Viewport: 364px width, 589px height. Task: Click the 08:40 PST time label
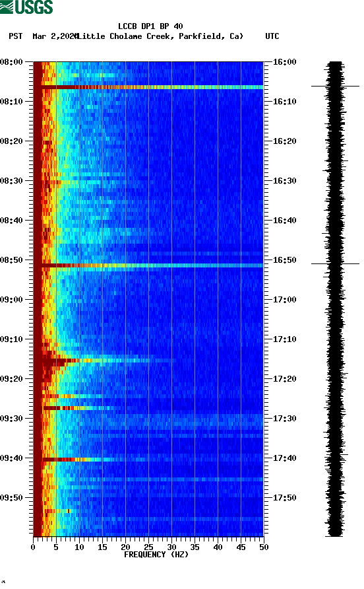12,220
